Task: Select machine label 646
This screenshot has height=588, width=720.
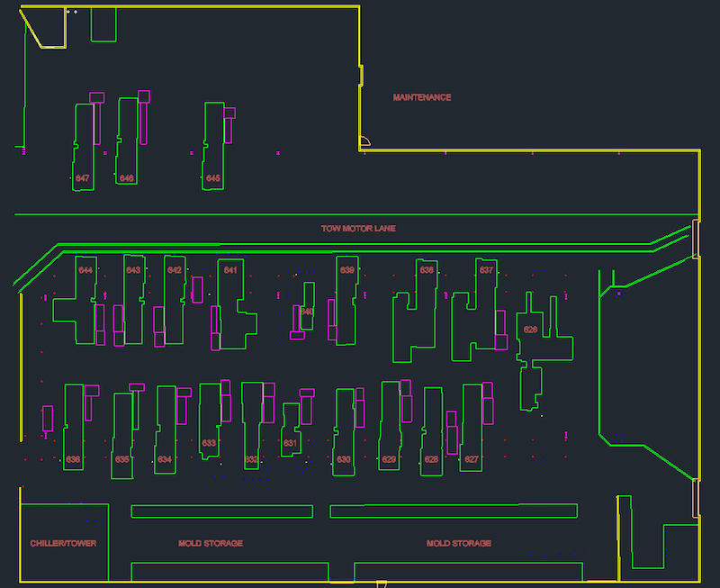Action: (x=126, y=179)
